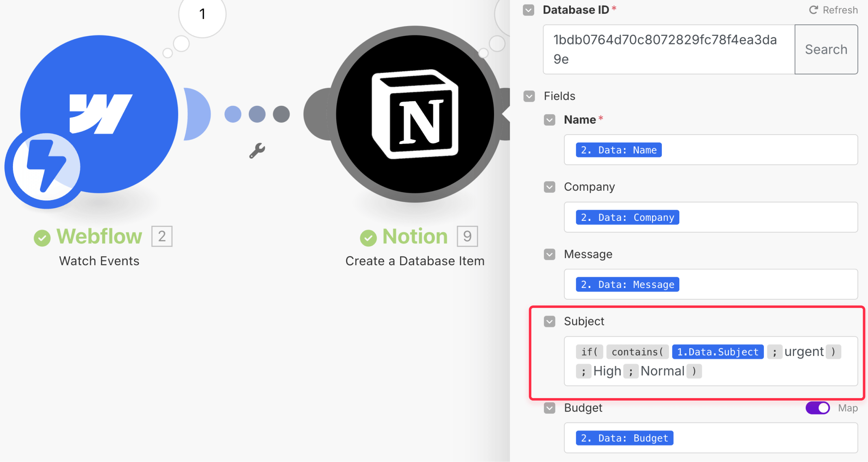
Task: Click the Webflow module number 2 badge
Action: [x=162, y=236]
